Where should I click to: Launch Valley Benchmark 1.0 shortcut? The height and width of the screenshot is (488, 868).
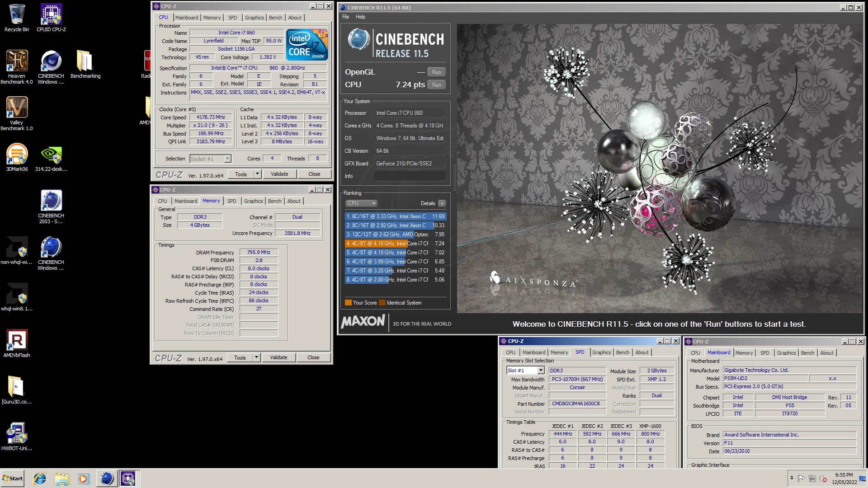17,113
